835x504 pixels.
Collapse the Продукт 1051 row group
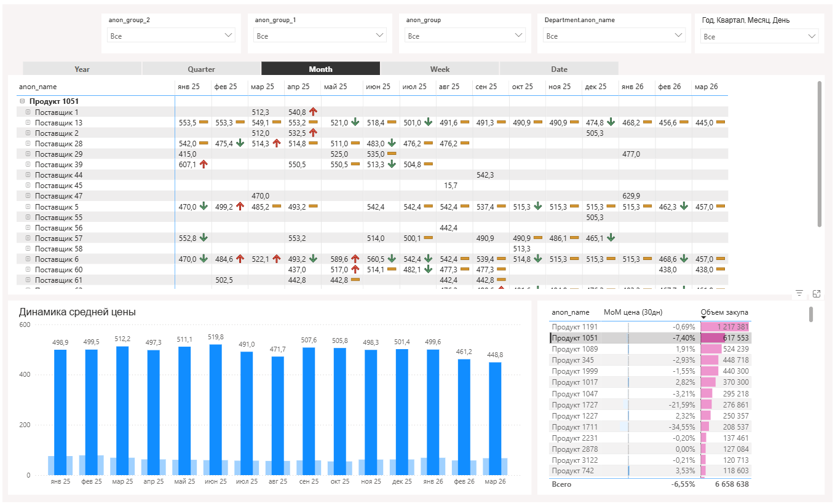[23, 101]
